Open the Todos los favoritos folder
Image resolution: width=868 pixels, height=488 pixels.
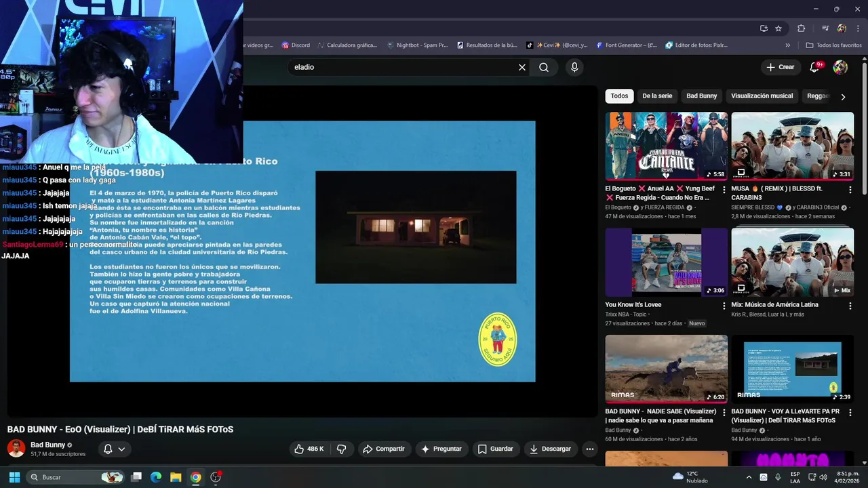(x=833, y=45)
